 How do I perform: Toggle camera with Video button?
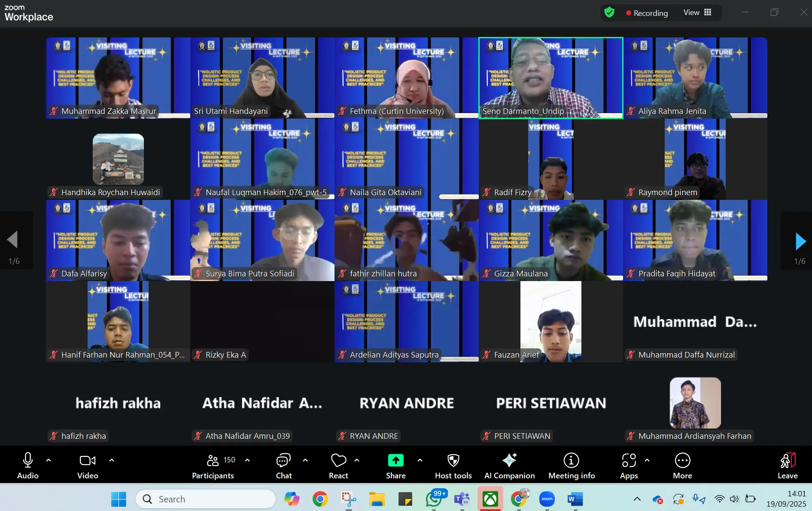pyautogui.click(x=88, y=465)
